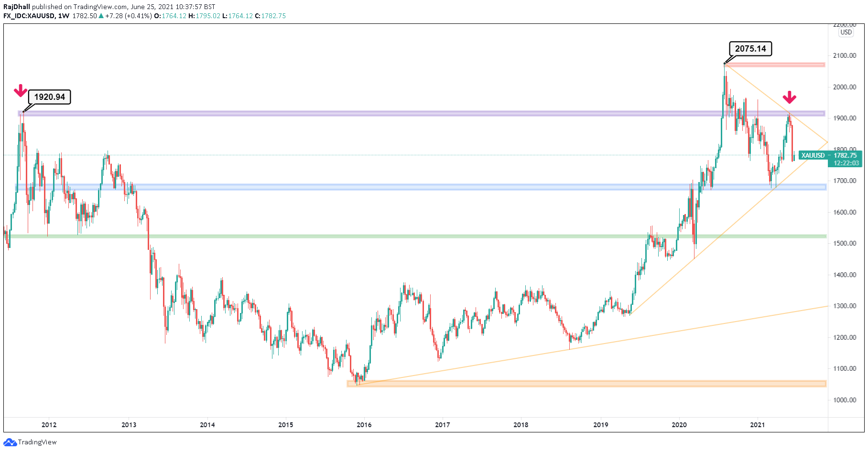Click the 12:22:03 bar countdown timer
This screenshot has height=452, width=868.
846,163
